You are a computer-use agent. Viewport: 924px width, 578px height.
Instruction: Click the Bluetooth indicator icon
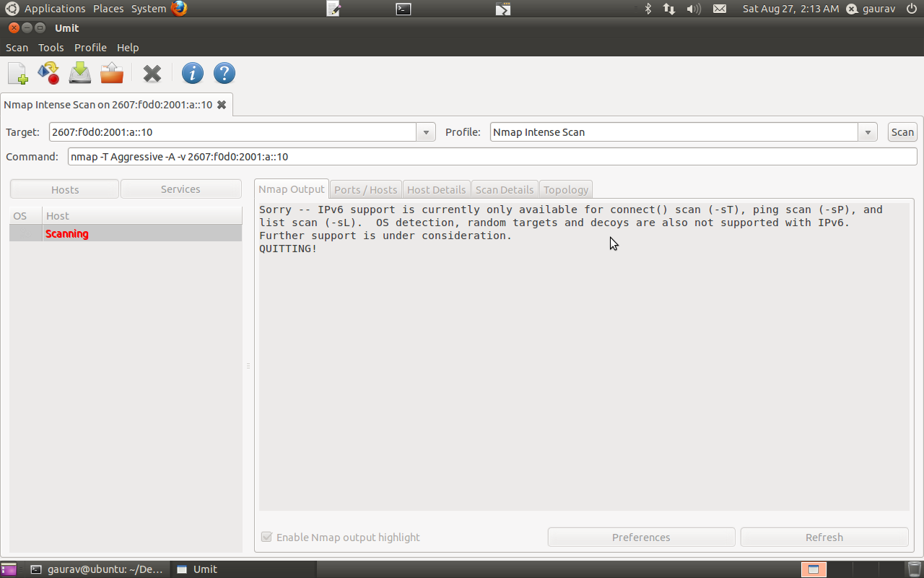pos(648,9)
